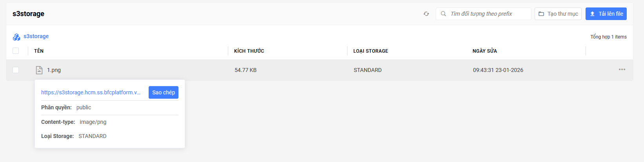Open the s3storage breadcrumb link
The height and width of the screenshot is (162, 644).
click(36, 36)
